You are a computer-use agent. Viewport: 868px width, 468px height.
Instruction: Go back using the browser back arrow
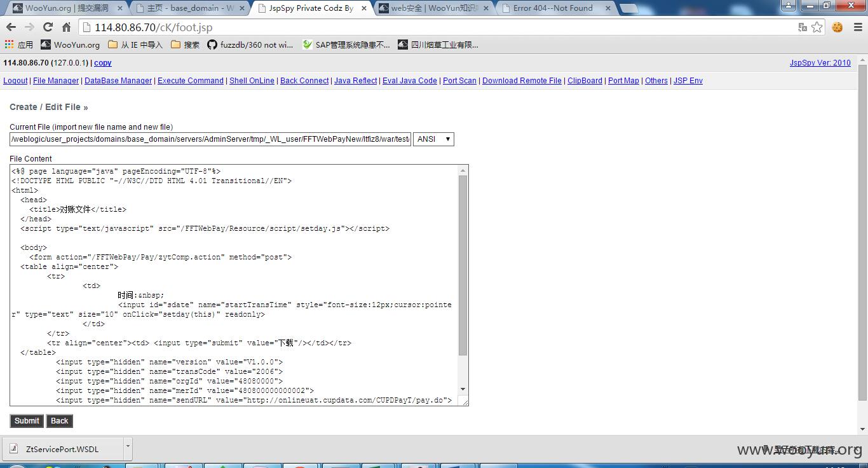(11, 27)
